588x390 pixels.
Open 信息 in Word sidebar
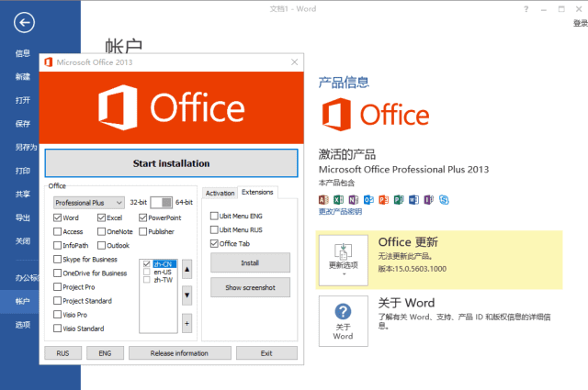pos(23,53)
